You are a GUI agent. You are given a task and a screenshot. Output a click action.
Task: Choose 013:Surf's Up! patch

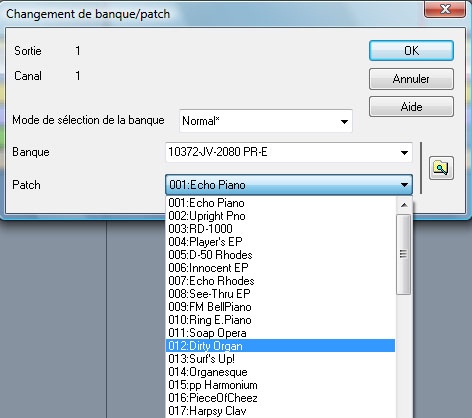280,359
